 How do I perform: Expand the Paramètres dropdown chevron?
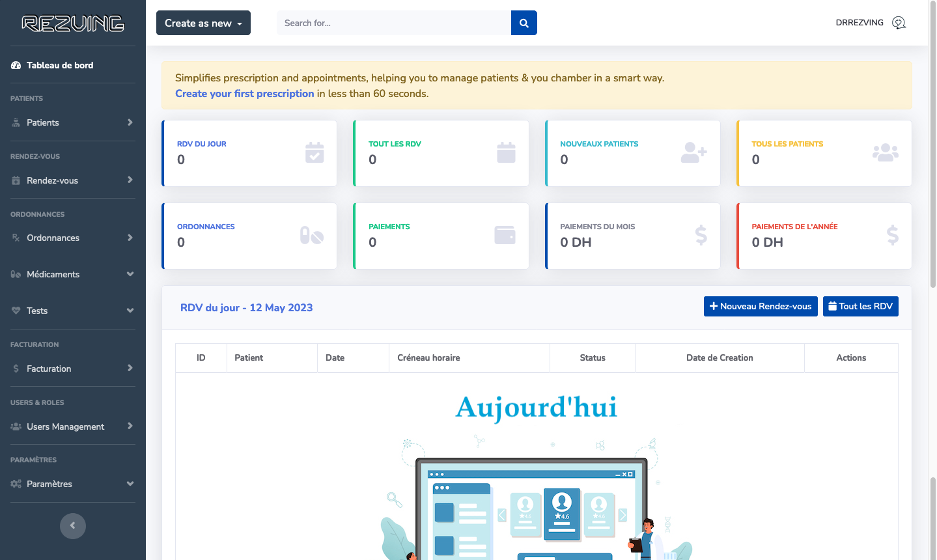click(x=130, y=484)
